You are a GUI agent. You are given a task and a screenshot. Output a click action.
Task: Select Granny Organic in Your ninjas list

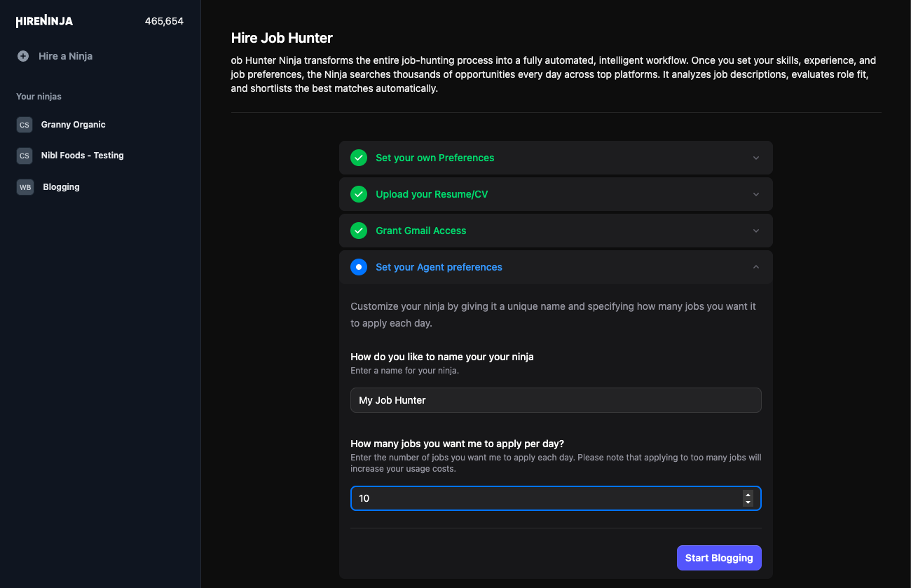(73, 124)
